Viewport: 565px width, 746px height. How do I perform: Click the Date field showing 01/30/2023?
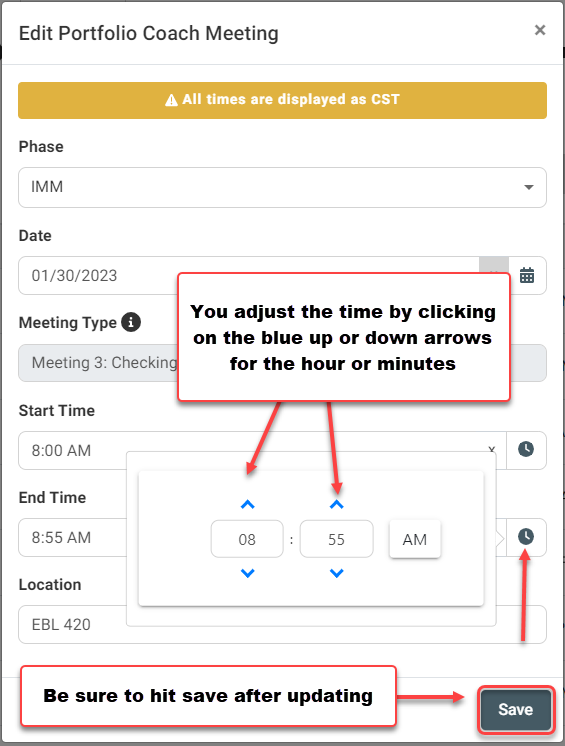97,275
